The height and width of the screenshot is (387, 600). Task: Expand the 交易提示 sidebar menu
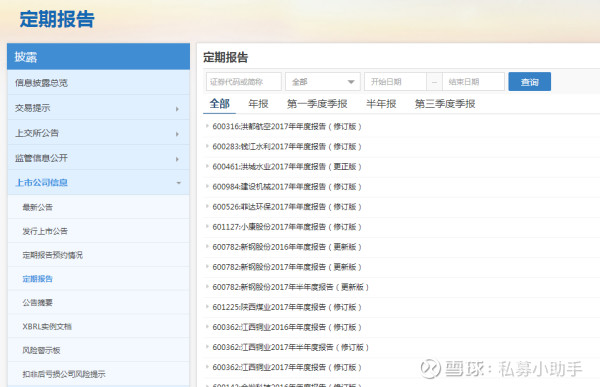click(99, 108)
